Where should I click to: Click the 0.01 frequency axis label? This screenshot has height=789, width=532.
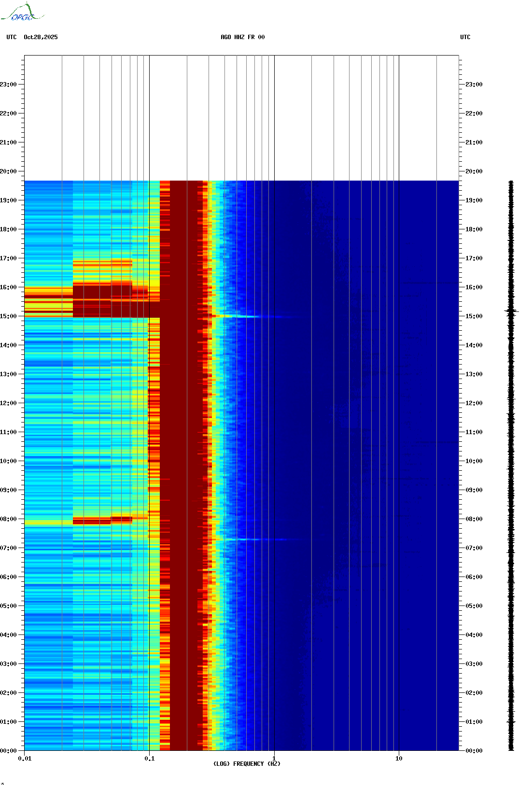(x=25, y=759)
